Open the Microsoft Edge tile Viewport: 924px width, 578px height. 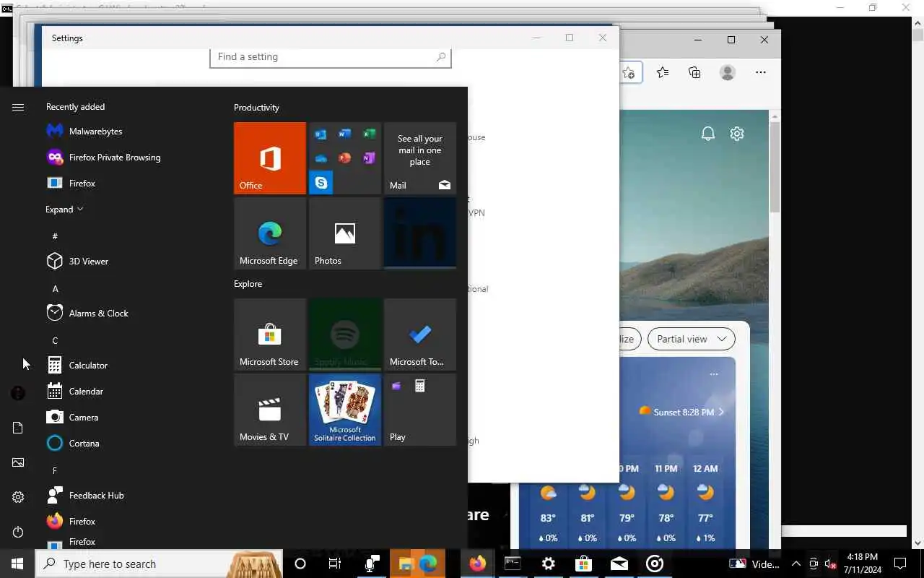pos(270,233)
